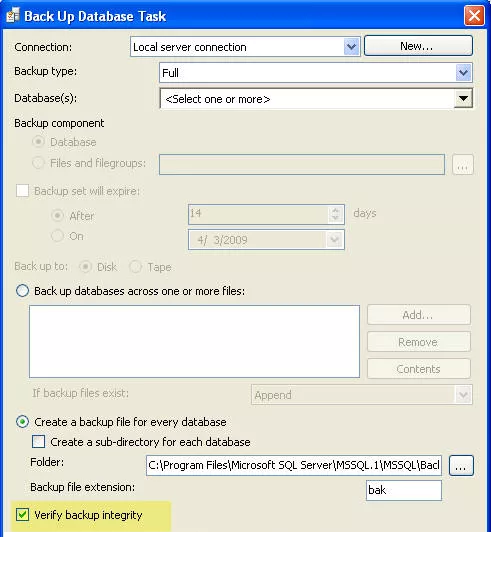491x573 pixels.
Task: Open the If backup files exist dropdown
Action: [463, 395]
